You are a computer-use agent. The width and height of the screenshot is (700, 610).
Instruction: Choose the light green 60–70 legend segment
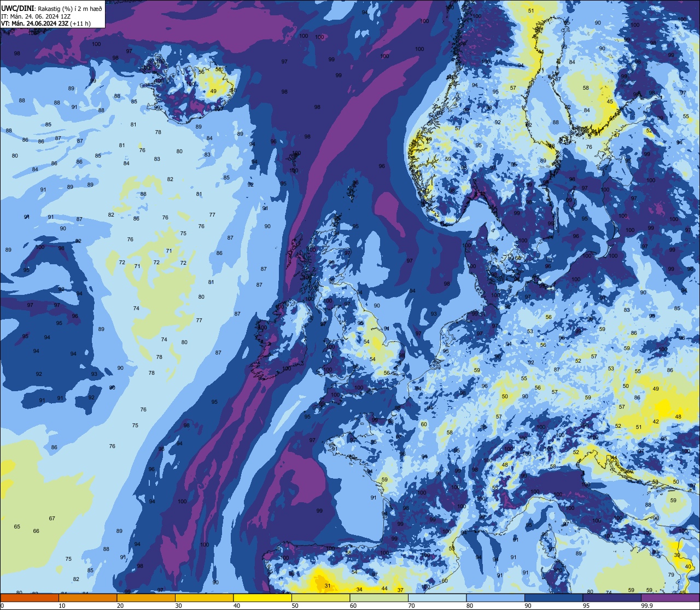point(379,598)
